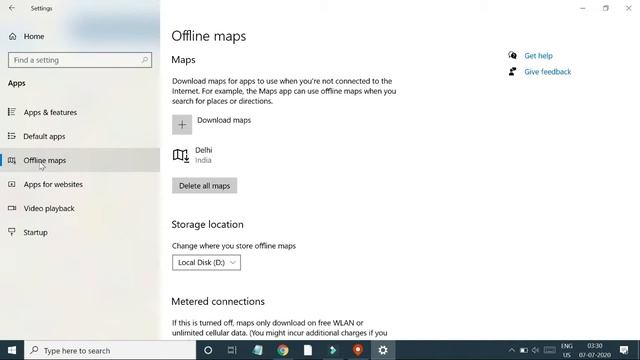Click the Startup monitor icon
This screenshot has height=360, width=640.
[x=12, y=232]
